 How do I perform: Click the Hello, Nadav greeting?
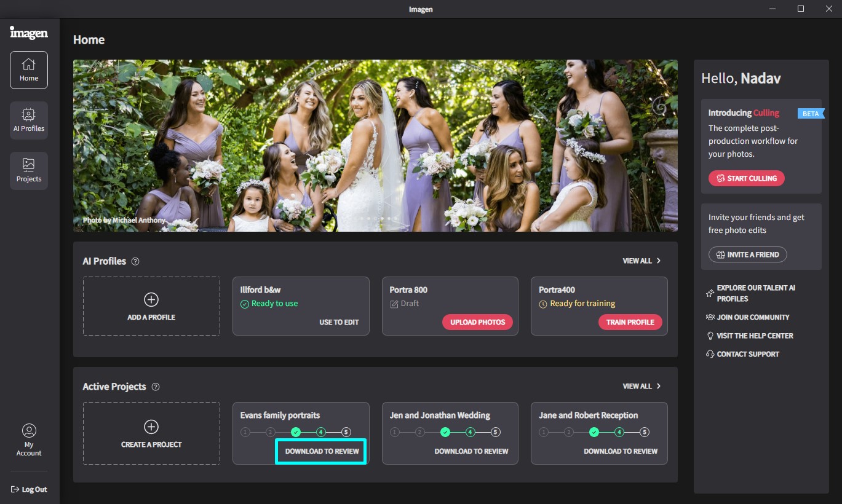(x=741, y=79)
